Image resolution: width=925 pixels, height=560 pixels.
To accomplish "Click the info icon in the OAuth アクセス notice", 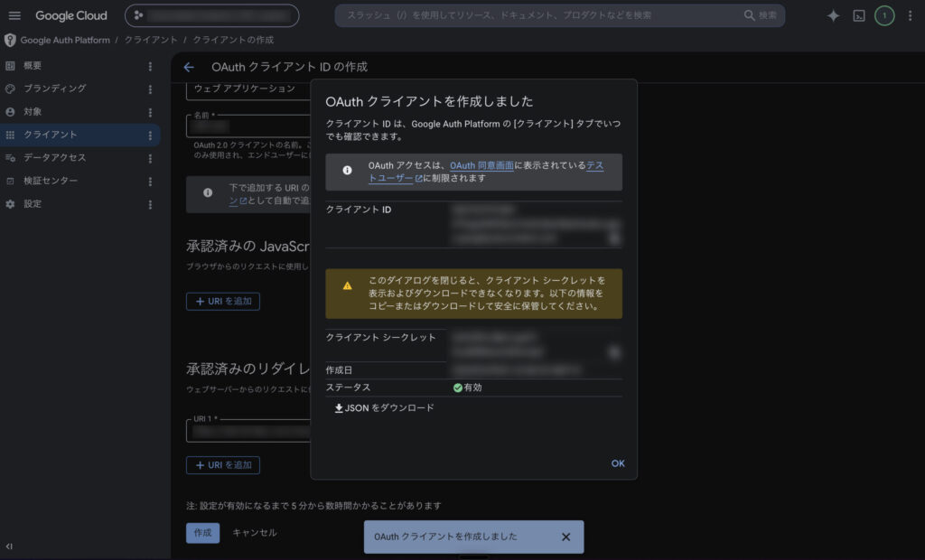I will pos(347,170).
